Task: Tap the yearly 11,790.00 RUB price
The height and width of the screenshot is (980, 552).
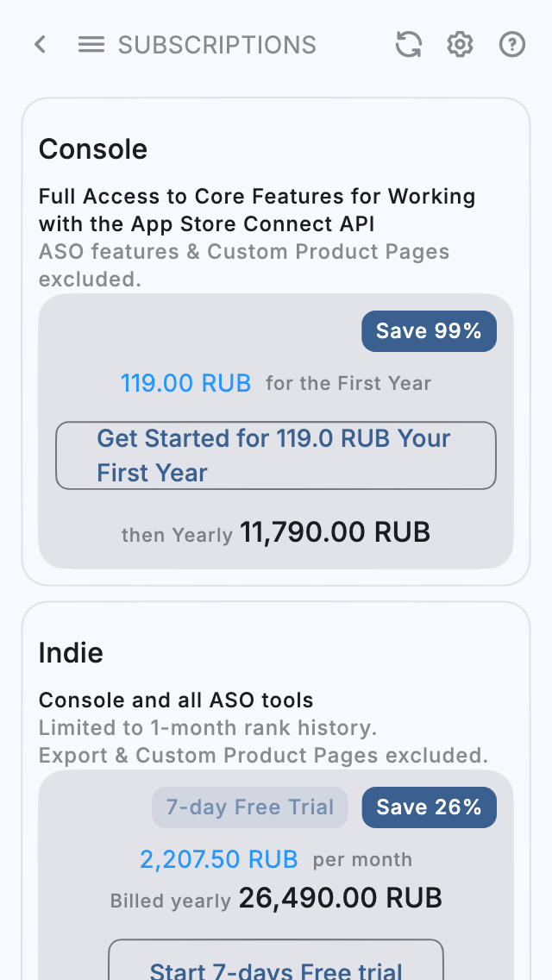Action: tap(336, 531)
